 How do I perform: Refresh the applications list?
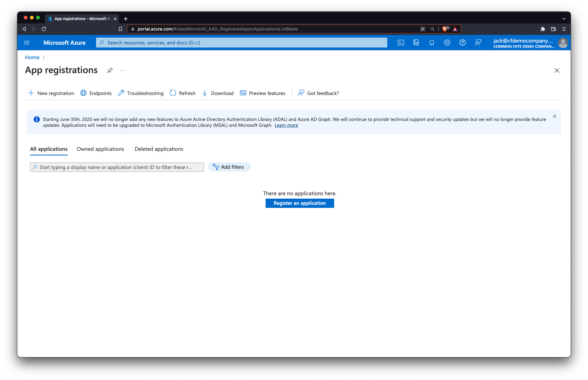183,93
